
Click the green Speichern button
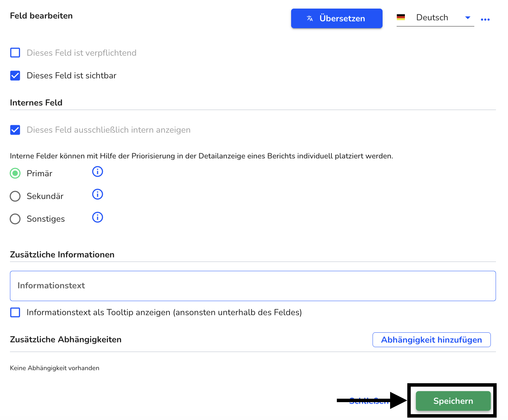(453, 401)
